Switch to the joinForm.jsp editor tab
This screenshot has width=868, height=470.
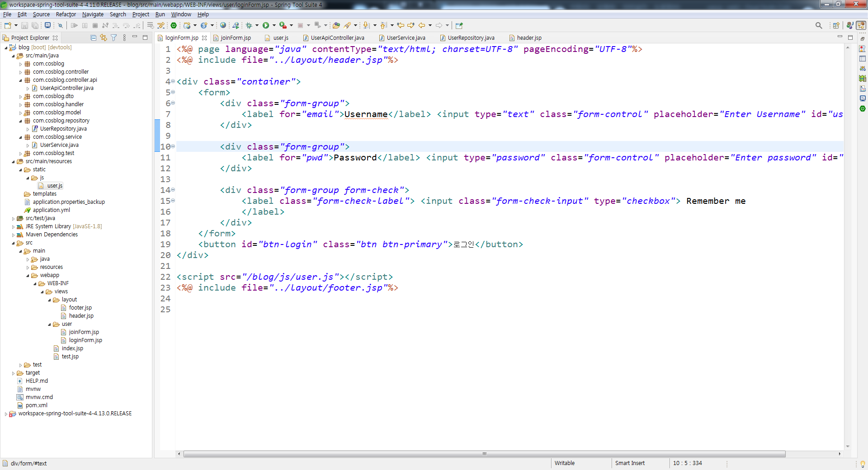(232, 38)
